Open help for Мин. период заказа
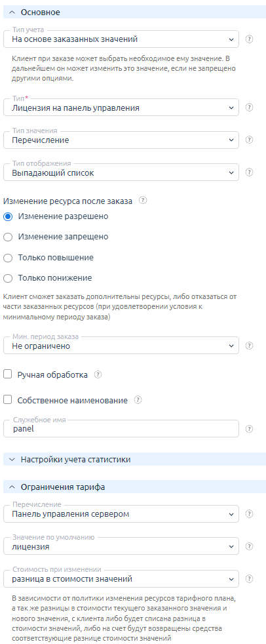This screenshot has width=266, height=644. pyautogui.click(x=249, y=346)
